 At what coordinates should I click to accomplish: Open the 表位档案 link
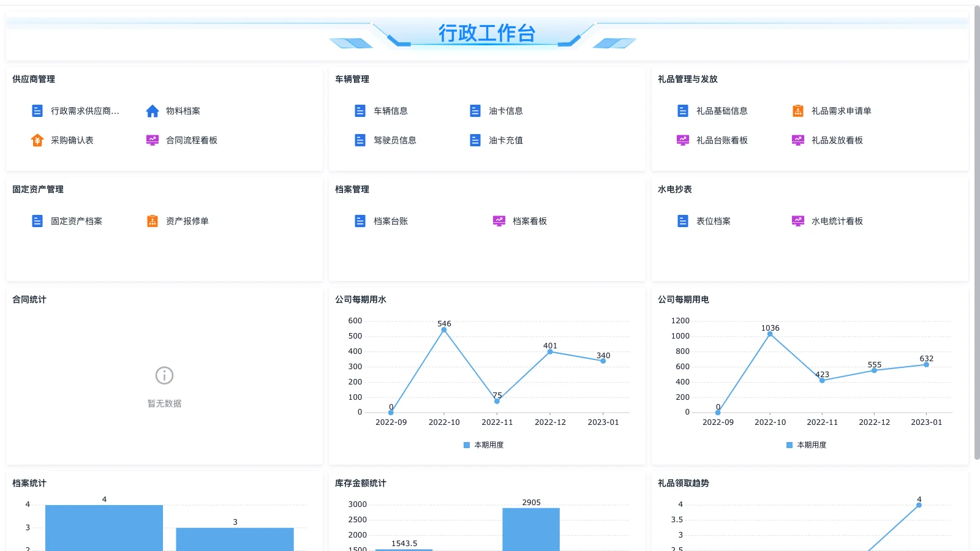pyautogui.click(x=714, y=221)
